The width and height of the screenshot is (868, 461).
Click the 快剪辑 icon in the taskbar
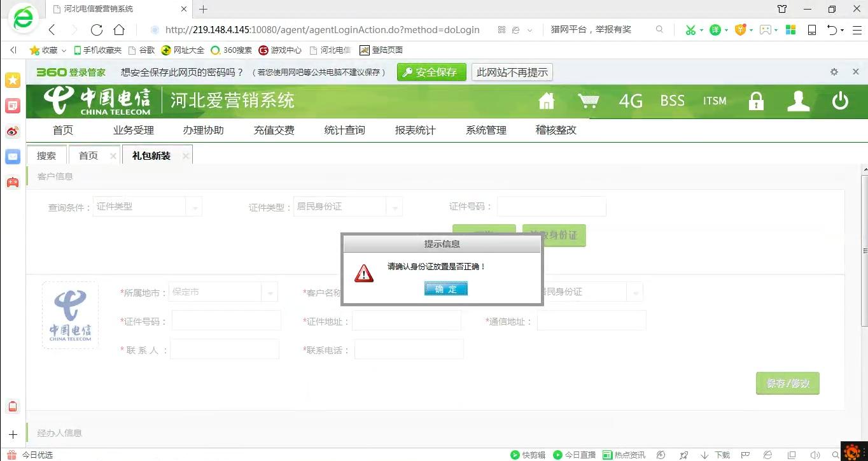click(528, 455)
